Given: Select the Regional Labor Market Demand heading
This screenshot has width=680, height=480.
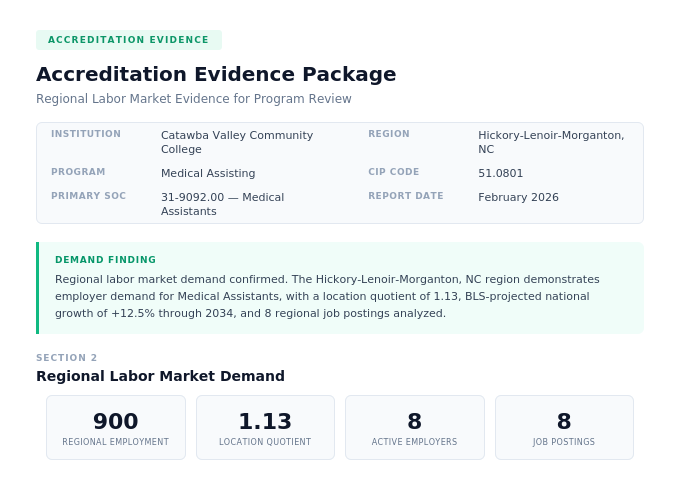Looking at the screenshot, I should coord(160,376).
